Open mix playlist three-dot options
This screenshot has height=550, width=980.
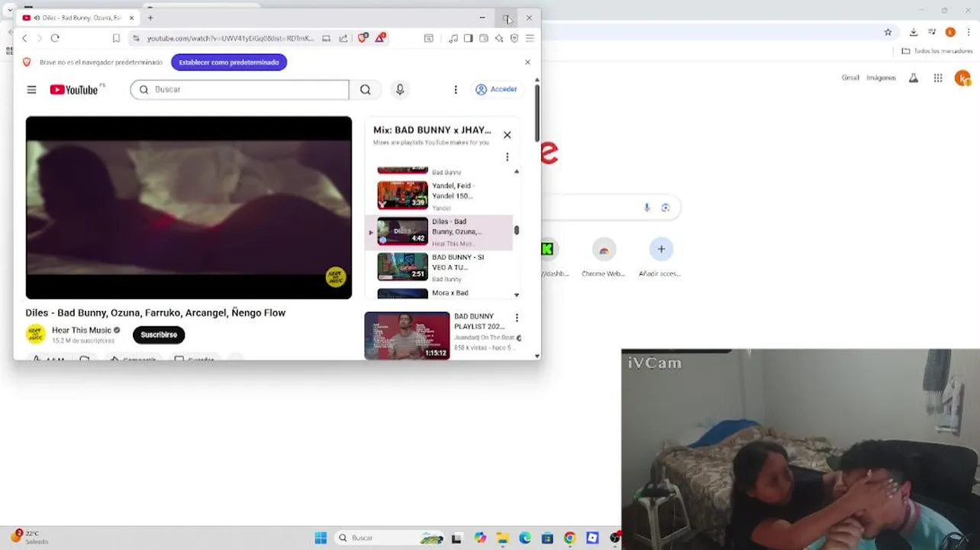(507, 157)
